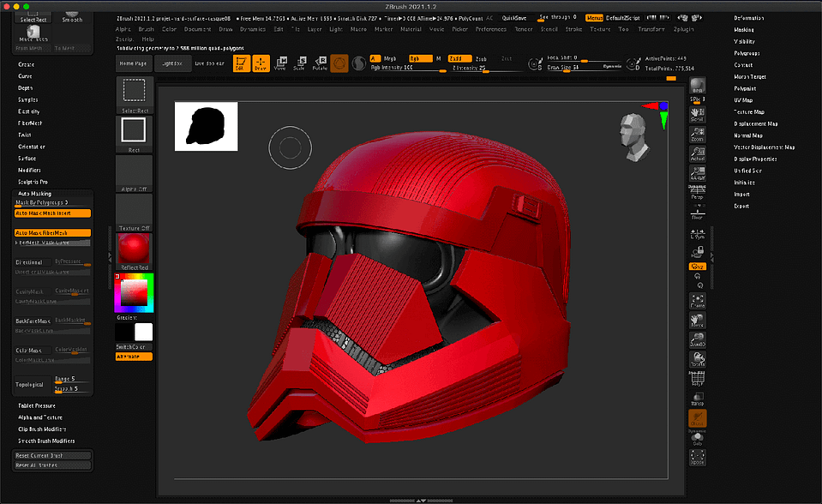Screen dimensions: 822x504
Task: Click the AAHalf icon
Action: tap(697, 173)
